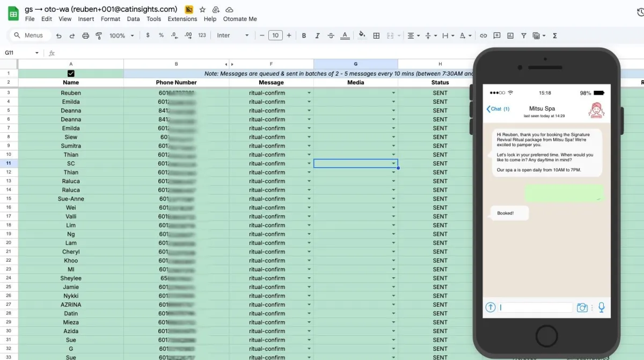Open the Format menu

111,19
